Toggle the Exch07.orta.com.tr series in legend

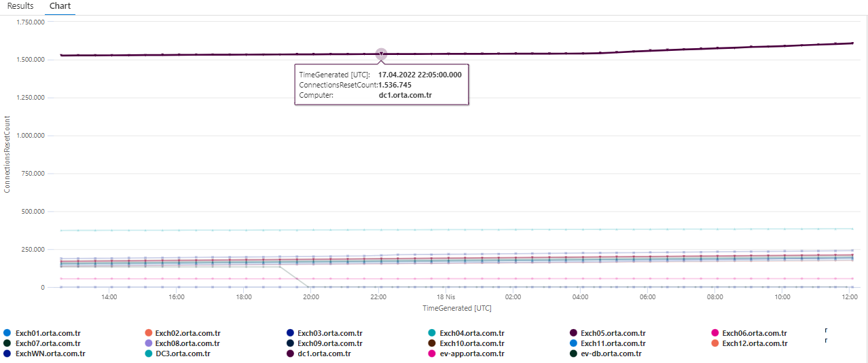(42, 343)
